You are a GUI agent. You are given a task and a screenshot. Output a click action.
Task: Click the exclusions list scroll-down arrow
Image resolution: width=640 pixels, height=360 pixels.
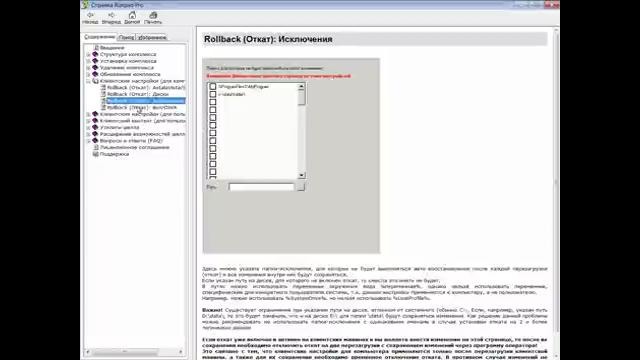pyautogui.click(x=302, y=175)
